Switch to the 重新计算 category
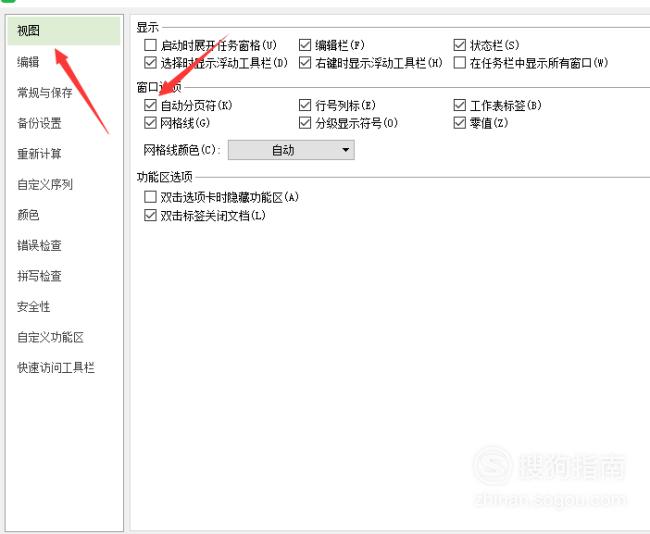This screenshot has width=650, height=534. coord(39,154)
